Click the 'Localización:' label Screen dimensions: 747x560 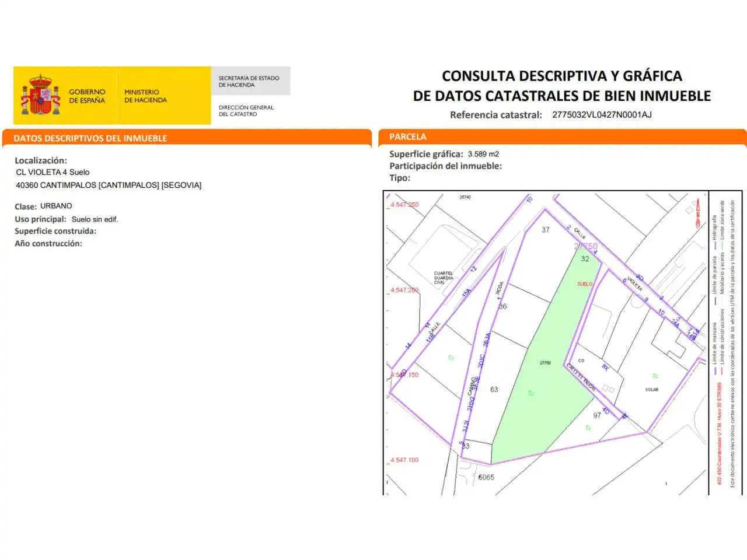[x=41, y=160]
